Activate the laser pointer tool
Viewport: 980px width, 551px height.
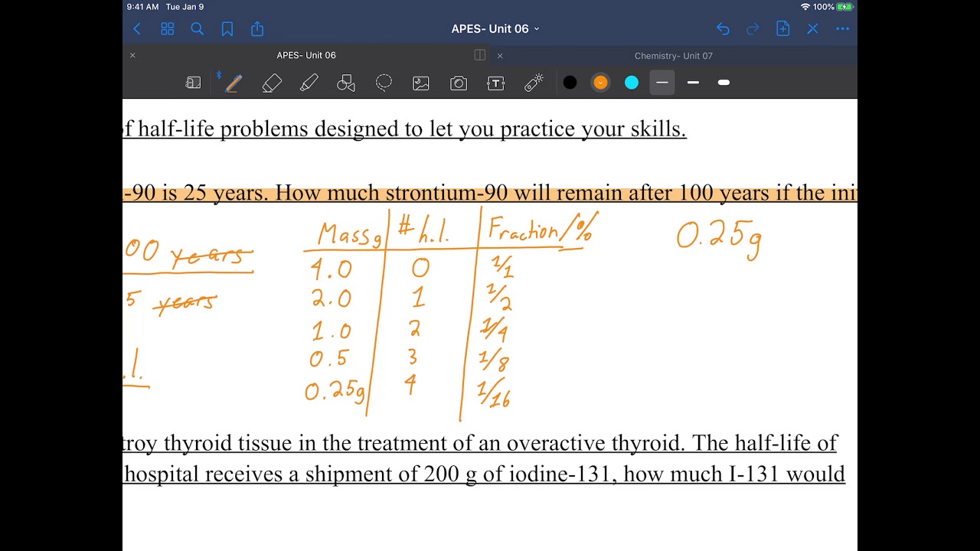click(534, 83)
